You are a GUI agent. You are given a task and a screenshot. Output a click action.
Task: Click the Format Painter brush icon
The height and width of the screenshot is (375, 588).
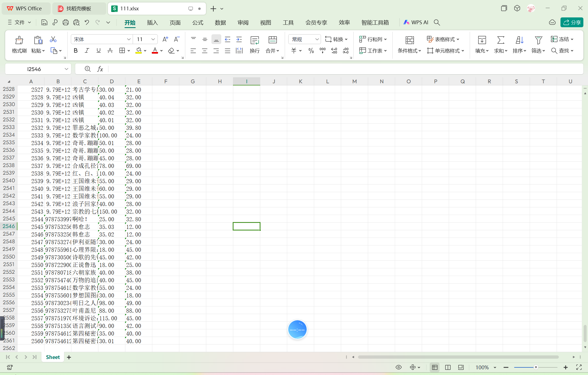[19, 40]
